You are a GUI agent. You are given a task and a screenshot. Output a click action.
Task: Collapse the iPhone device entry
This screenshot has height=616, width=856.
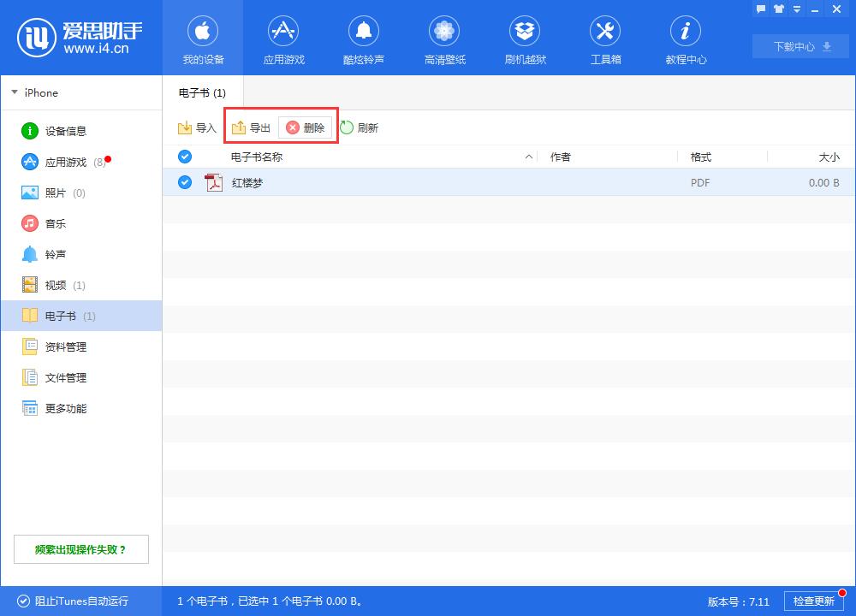click(14, 92)
